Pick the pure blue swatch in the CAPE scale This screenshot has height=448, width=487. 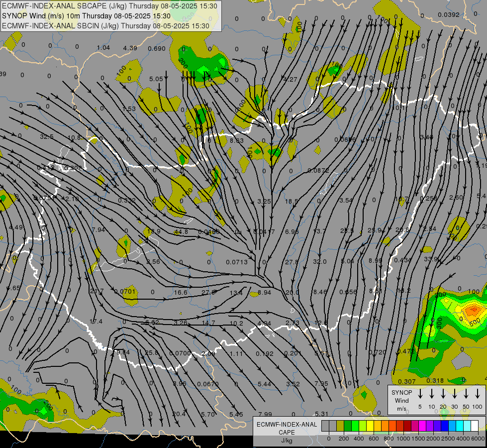tap(444, 426)
